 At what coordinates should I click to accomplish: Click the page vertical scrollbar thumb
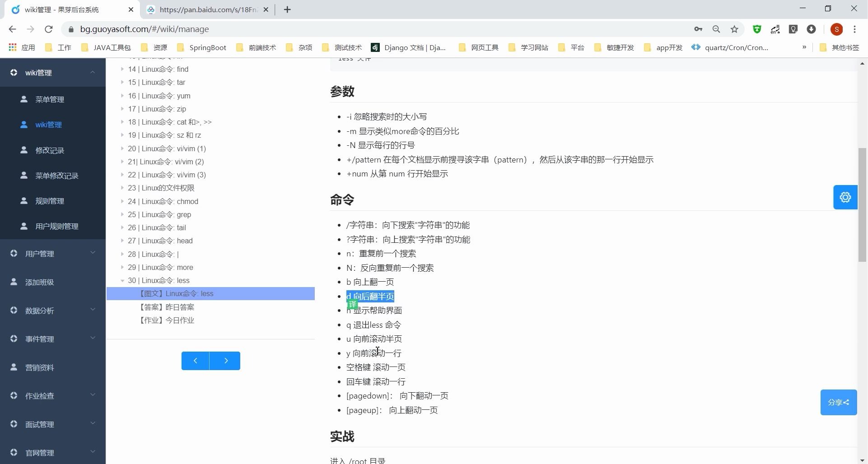point(862,204)
